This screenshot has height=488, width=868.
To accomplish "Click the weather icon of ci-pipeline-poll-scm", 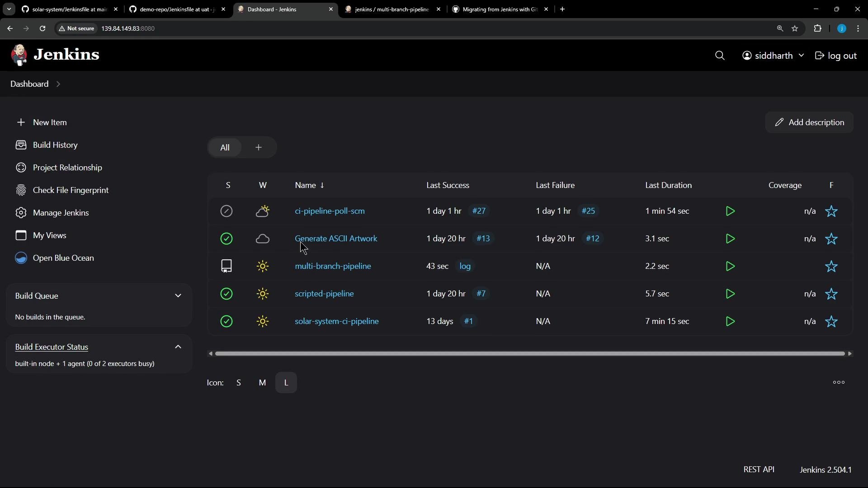I will 263,211.
